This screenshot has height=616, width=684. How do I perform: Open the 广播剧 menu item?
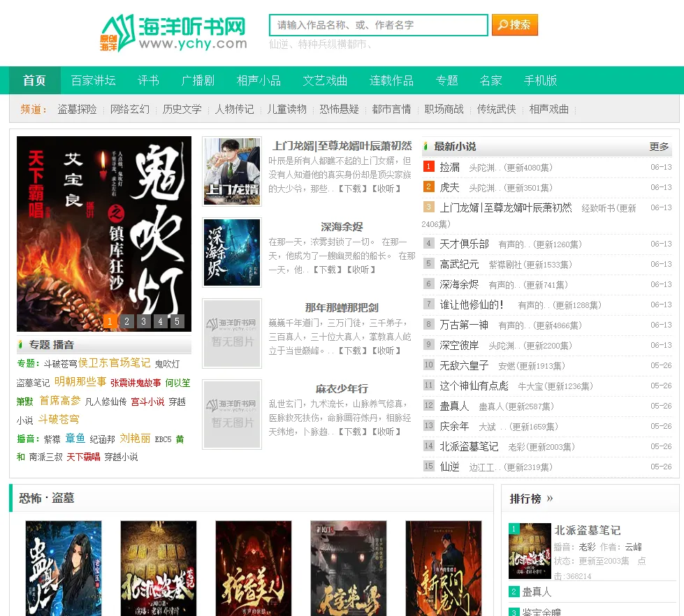[x=198, y=80]
